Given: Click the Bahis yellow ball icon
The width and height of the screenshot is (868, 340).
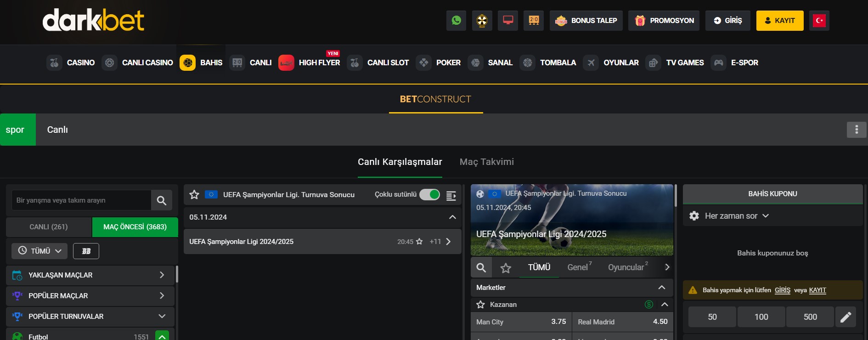Looking at the screenshot, I should [187, 63].
